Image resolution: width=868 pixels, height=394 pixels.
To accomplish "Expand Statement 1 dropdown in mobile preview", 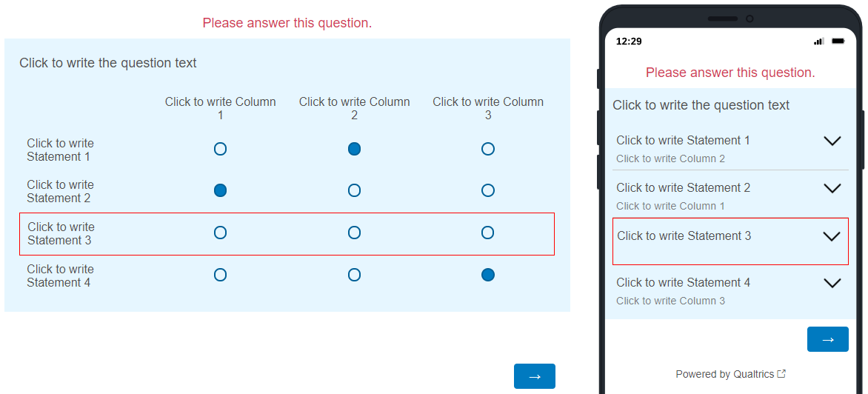I will pyautogui.click(x=832, y=141).
